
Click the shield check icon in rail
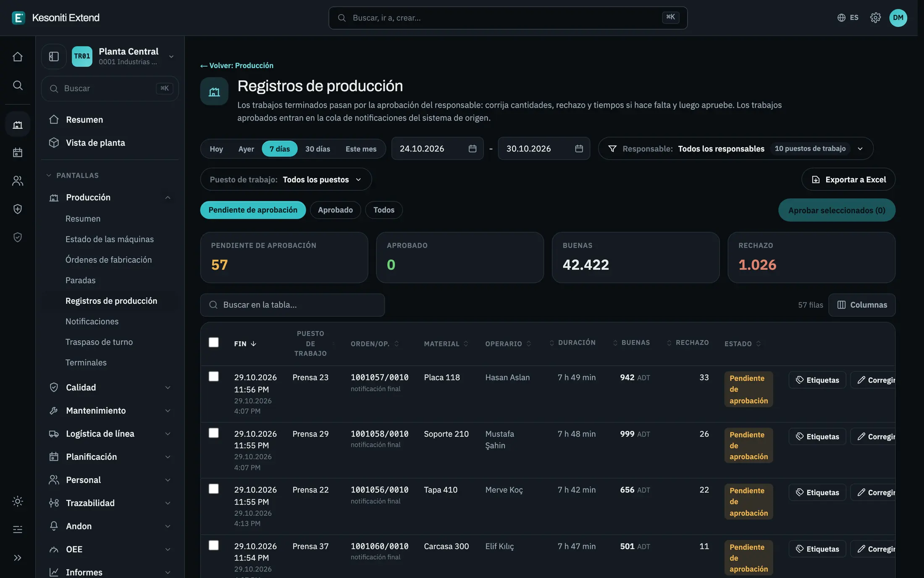pos(18,237)
